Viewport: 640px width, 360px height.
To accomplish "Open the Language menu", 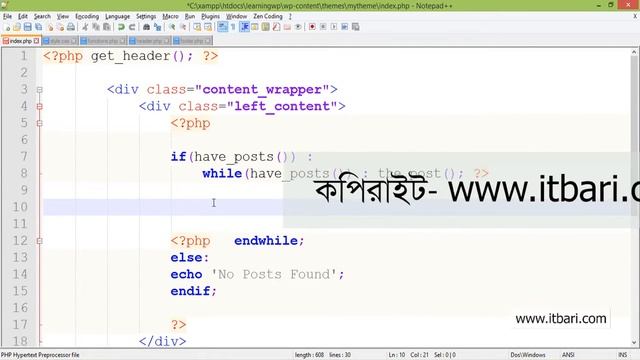I will pos(117,16).
